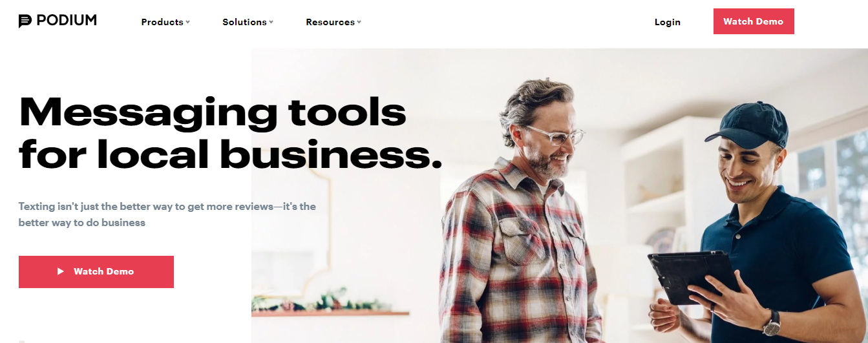Click the PODIUM wordmark text

(67, 21)
